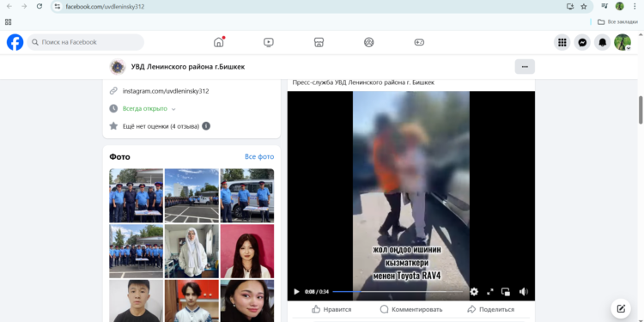Open the media control icon in toolbar
This screenshot has height=322, width=644.
point(605,6)
